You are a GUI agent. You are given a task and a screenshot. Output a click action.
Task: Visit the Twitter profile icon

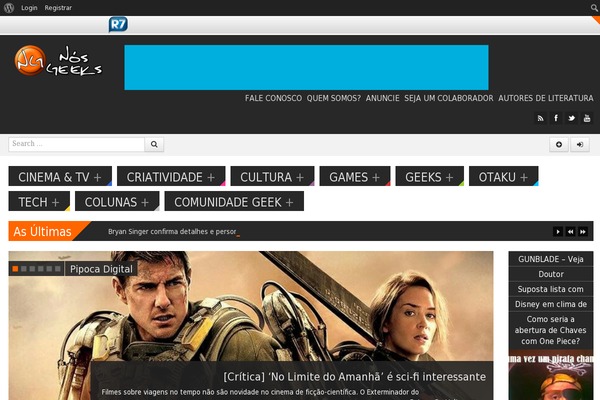pyautogui.click(x=571, y=118)
